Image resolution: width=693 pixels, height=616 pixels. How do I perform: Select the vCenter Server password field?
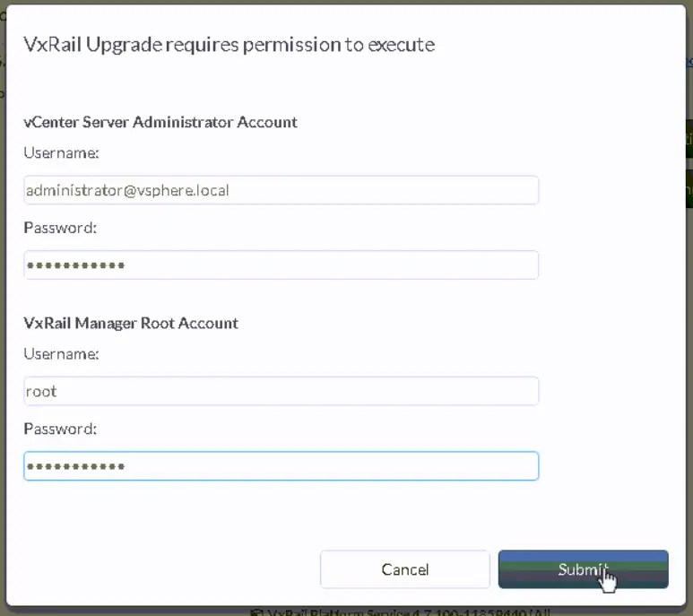pos(282,265)
